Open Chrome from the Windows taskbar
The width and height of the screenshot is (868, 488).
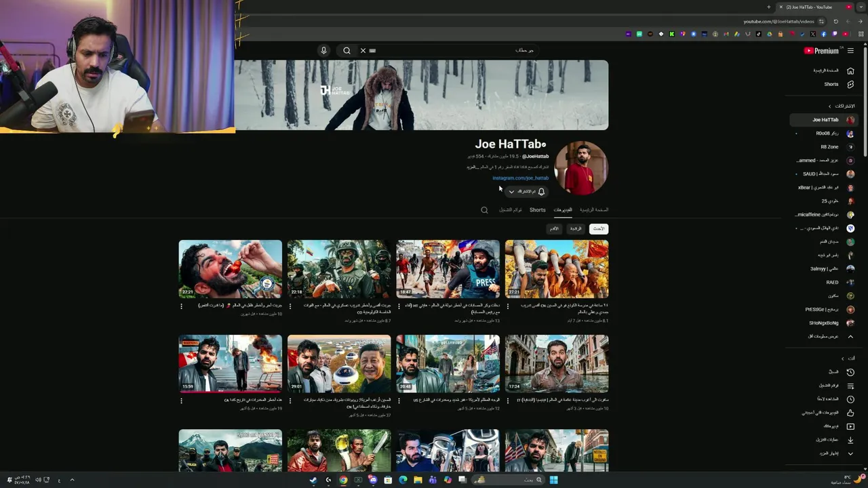tap(343, 480)
